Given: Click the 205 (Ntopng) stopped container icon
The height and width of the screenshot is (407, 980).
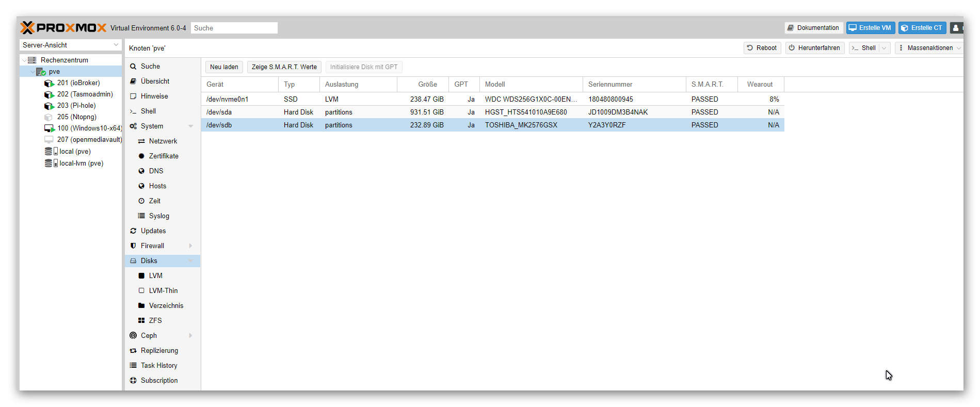Looking at the screenshot, I should point(49,117).
